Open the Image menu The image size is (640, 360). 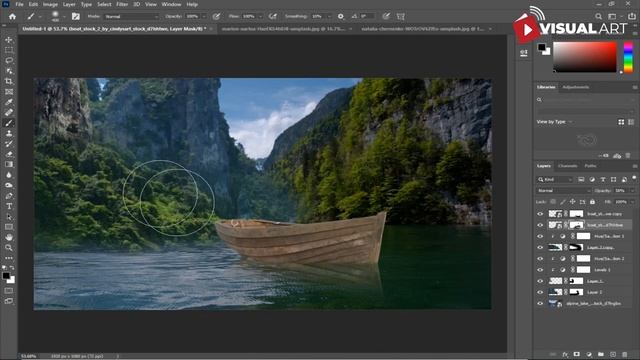(50, 4)
